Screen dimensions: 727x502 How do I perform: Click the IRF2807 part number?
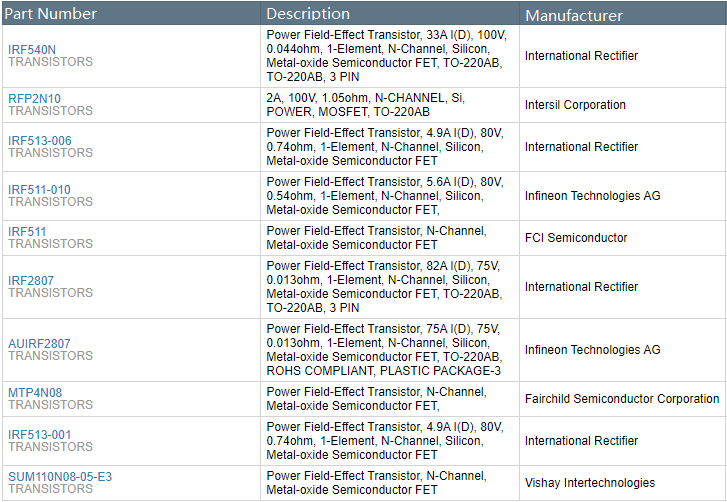point(31,280)
